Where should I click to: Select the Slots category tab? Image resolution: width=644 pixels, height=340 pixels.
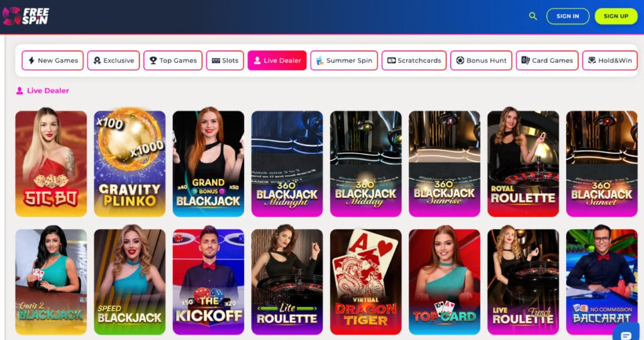[225, 60]
